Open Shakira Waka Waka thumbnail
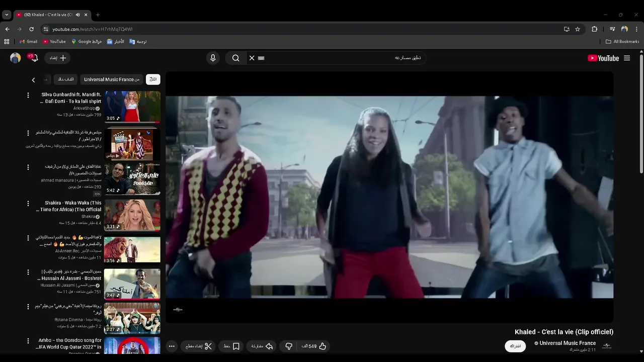 click(x=132, y=215)
